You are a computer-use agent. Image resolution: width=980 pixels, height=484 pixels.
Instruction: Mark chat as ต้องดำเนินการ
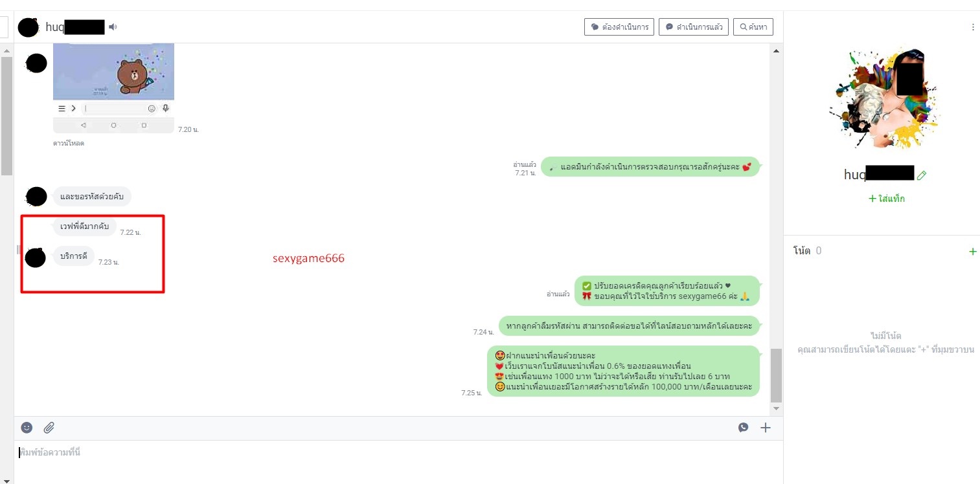pyautogui.click(x=619, y=27)
